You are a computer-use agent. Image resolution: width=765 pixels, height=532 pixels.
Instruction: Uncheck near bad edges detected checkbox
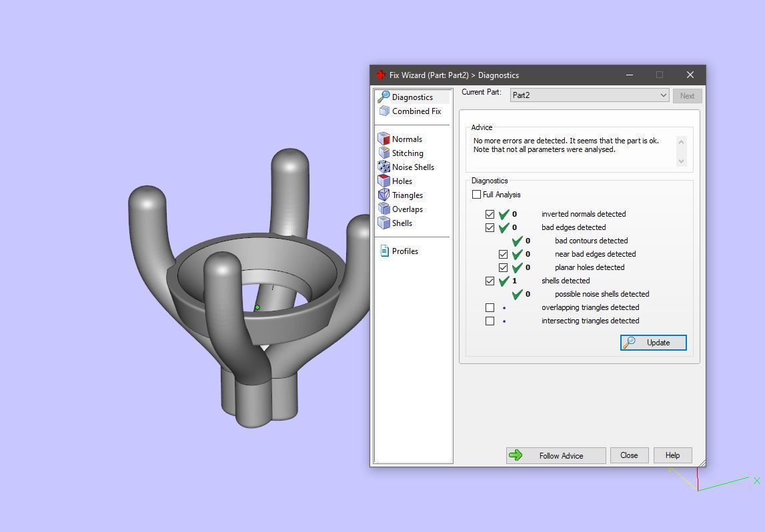pyautogui.click(x=503, y=254)
